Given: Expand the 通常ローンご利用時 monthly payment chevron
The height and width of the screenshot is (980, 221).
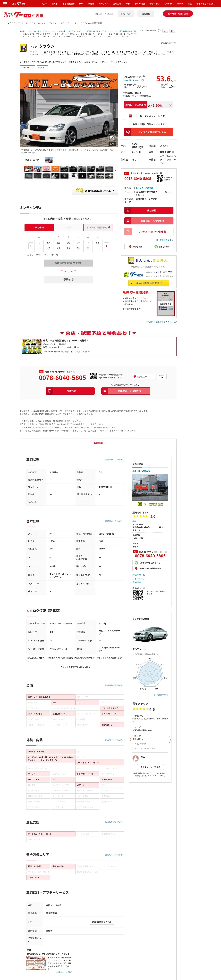Looking at the screenshot, I should pos(170,105).
